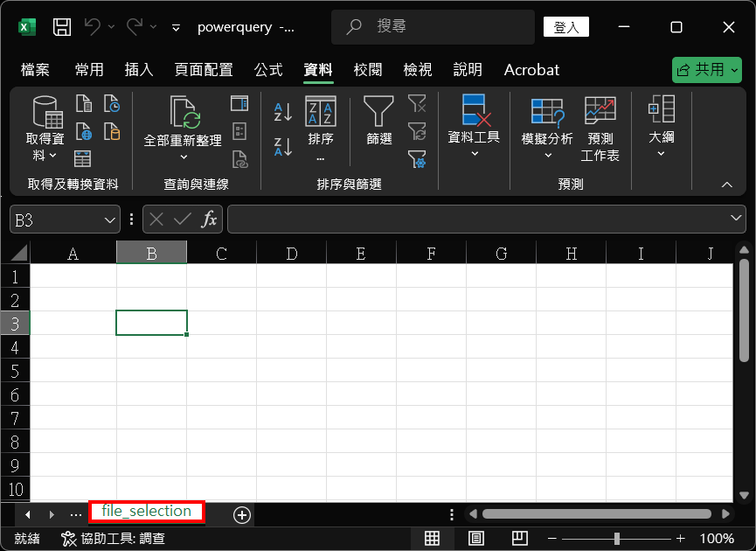
Task: Click the insert function fx icon
Action: (x=209, y=219)
